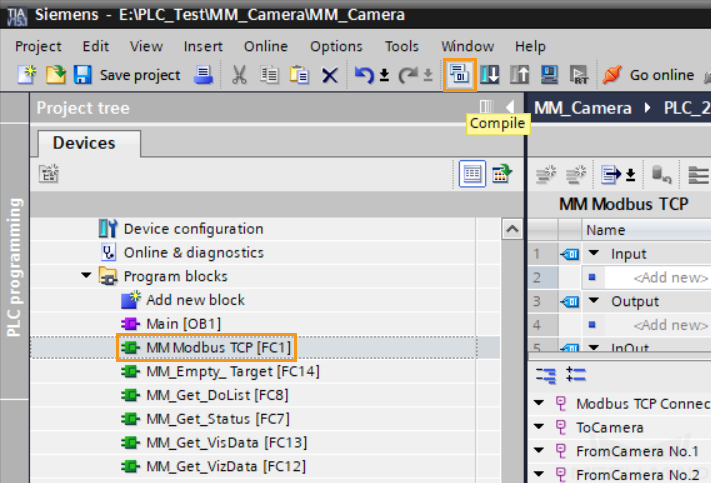Collapse the Input interface section
Screen dimensions: 711x483
[x=594, y=253]
